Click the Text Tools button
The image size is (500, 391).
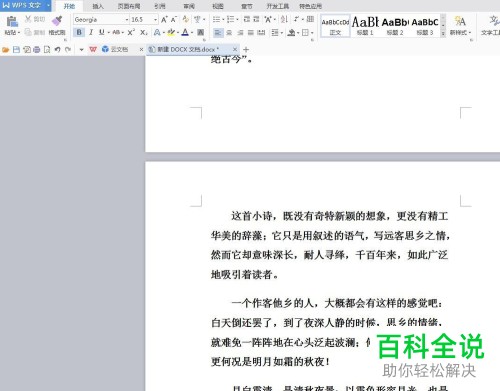click(x=491, y=25)
